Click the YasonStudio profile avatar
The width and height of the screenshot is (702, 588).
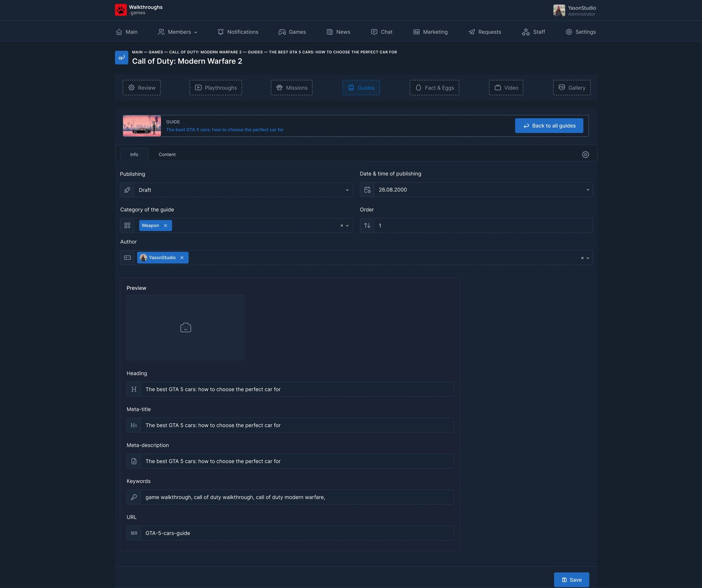(x=559, y=10)
